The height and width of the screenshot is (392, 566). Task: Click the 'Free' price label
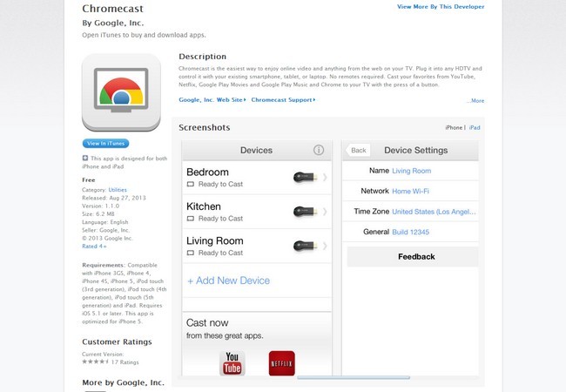click(x=89, y=179)
